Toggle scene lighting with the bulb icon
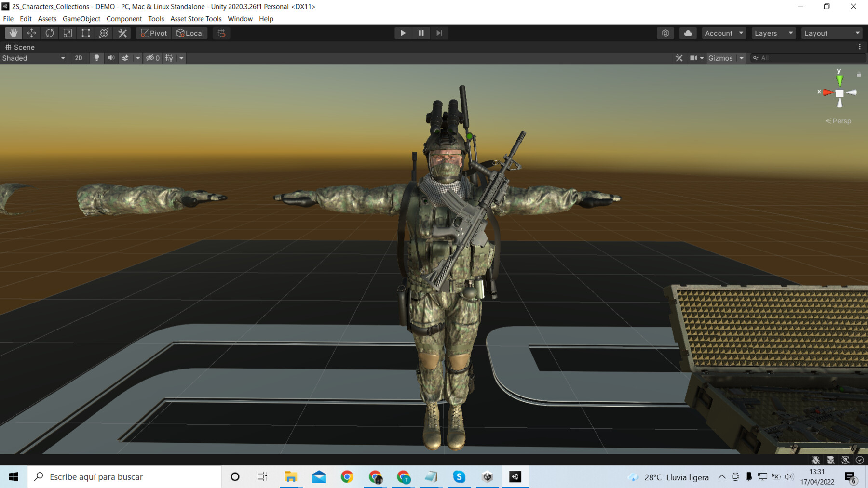Image resolution: width=868 pixels, height=488 pixels. [x=97, y=58]
